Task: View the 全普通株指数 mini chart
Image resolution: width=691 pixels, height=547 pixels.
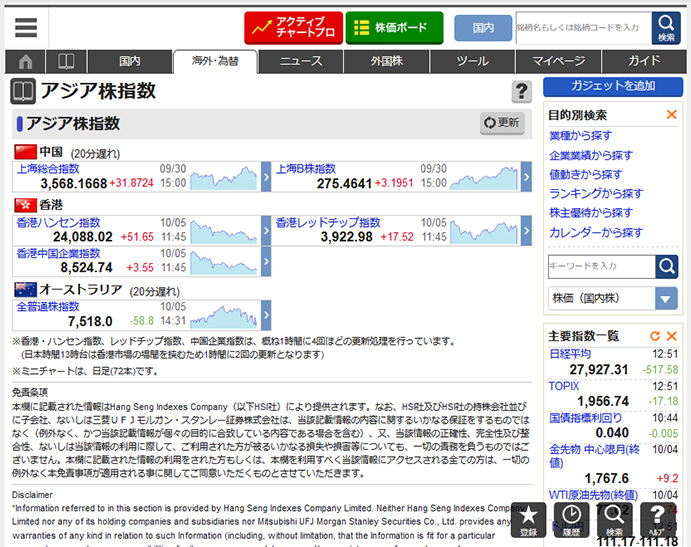Action: 224,316
